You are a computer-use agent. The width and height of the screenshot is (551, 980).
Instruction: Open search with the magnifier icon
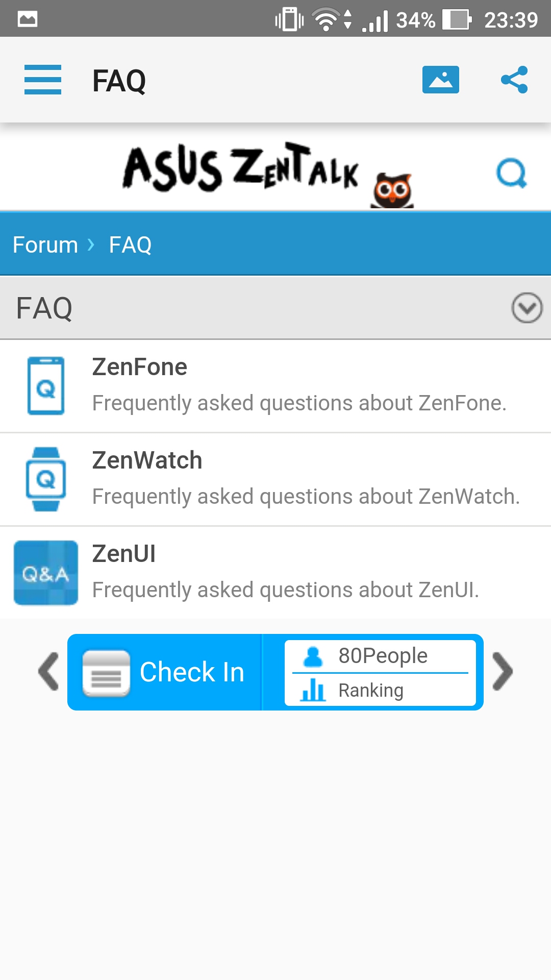[512, 174]
